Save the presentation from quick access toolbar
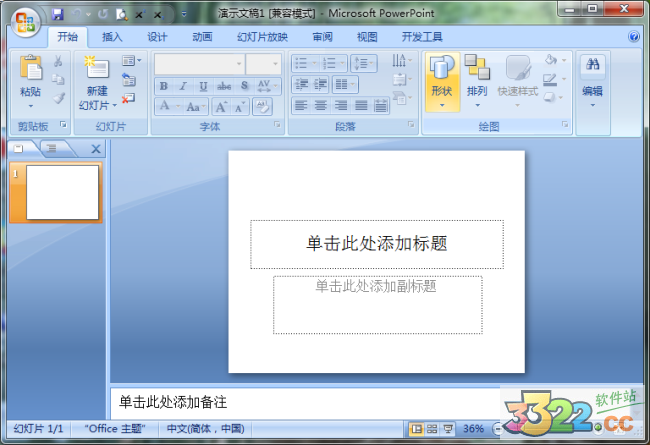Screen dimensions: 650x445 pos(58,14)
